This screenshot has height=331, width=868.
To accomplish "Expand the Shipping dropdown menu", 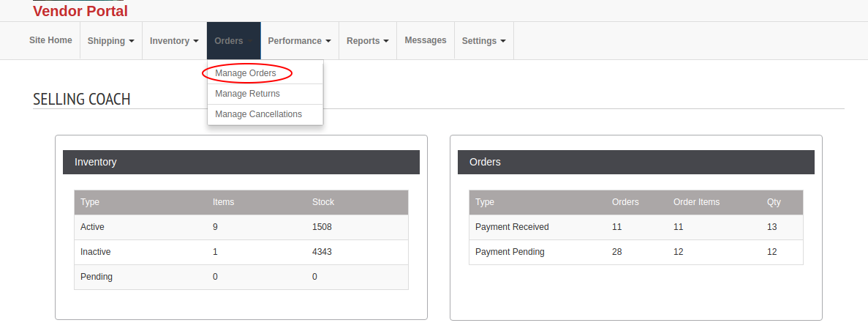I will pos(110,40).
